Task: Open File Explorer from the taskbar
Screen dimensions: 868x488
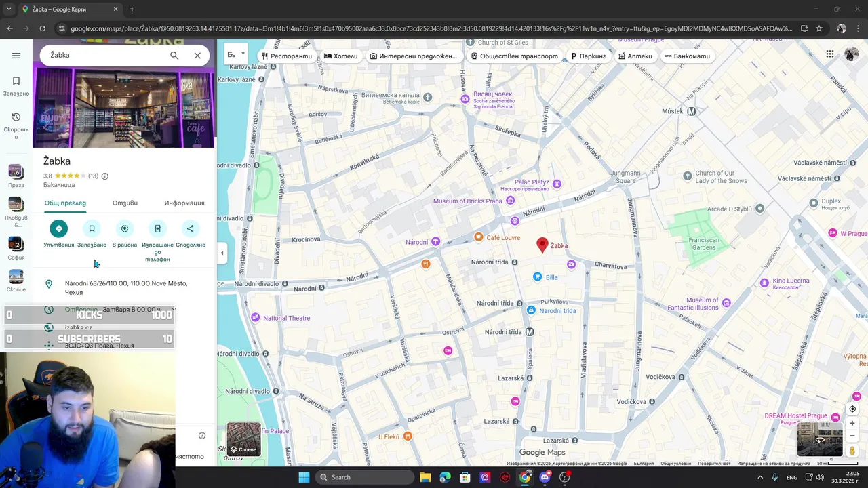Action: 425,477
